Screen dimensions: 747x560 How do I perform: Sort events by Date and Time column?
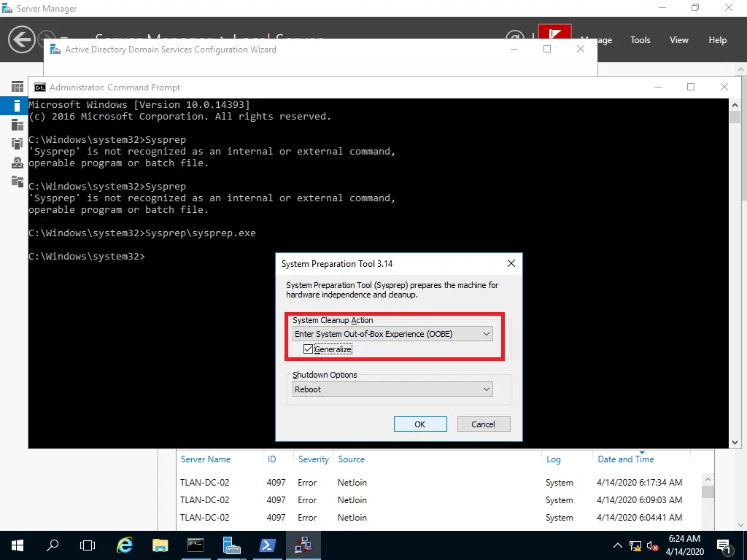click(625, 459)
